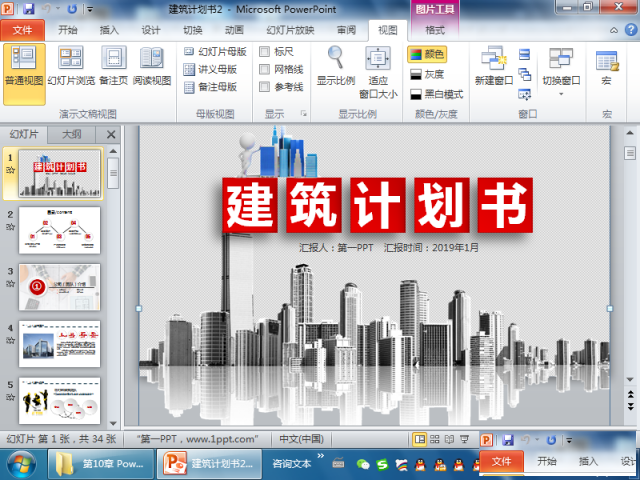640x480 pixels.
Task: Select the Slides pane tab (幻灯片)
Action: click(x=24, y=134)
